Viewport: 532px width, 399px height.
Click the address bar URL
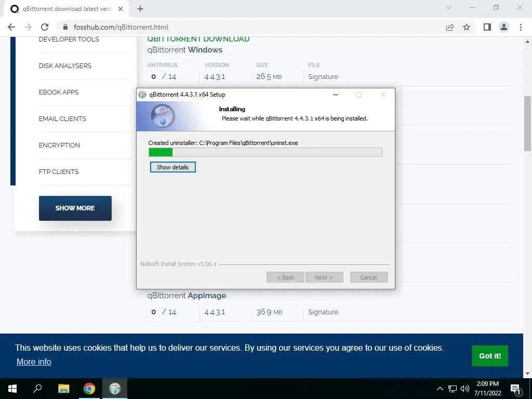121,27
